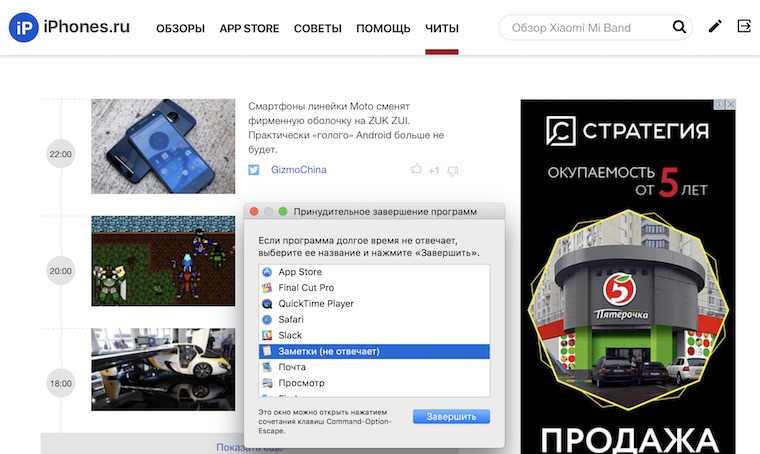Select Почта in the program list
760x454 pixels.
374,367
